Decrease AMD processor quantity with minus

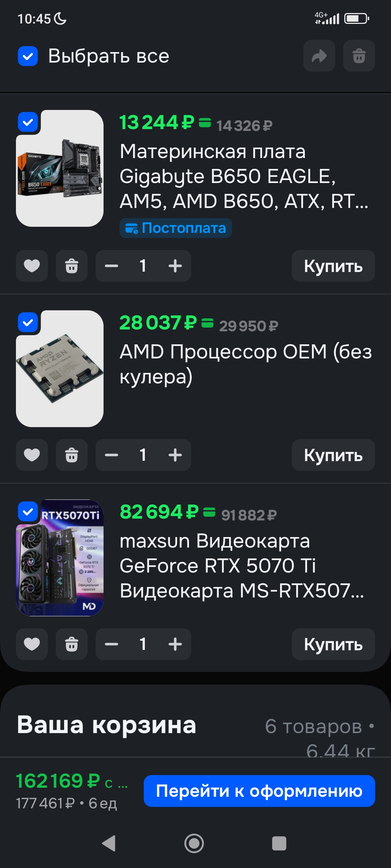(112, 455)
